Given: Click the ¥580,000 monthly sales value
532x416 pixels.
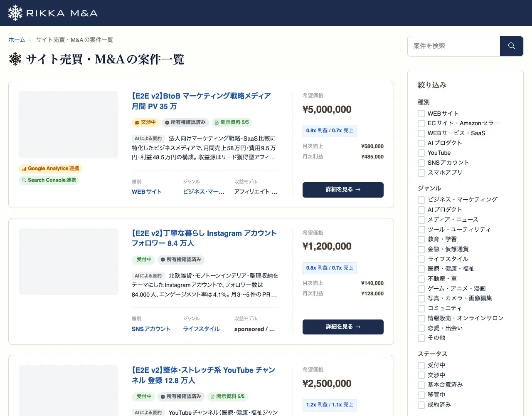Looking at the screenshot, I should pyautogui.click(x=372, y=146).
